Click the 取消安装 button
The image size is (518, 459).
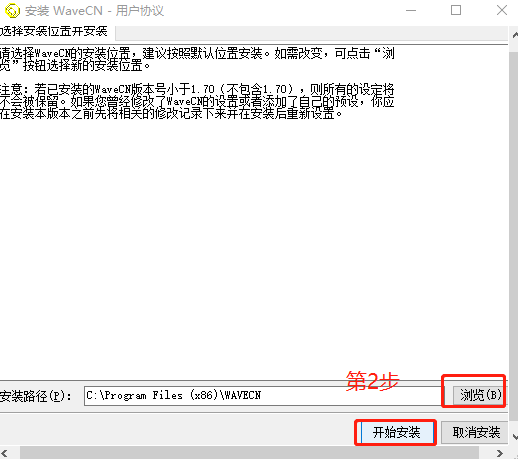(x=476, y=432)
